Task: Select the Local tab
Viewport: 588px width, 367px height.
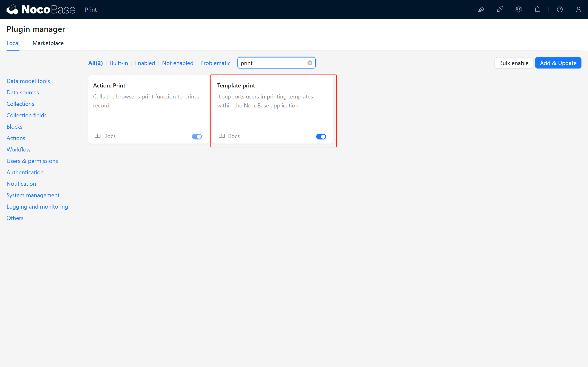Action: click(13, 43)
